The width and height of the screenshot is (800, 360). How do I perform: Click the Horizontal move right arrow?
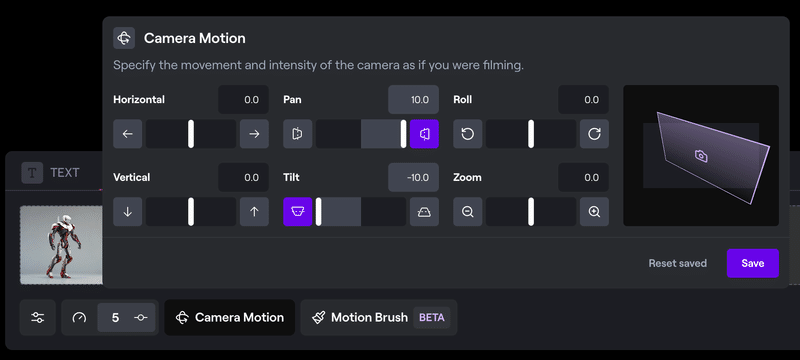coord(254,134)
